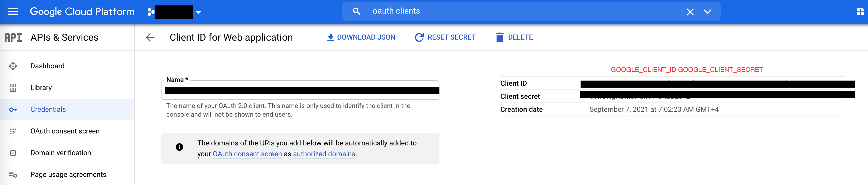868x185 pixels.
Task: Click the OAuth consent screen sidebar icon
Action: 13,131
